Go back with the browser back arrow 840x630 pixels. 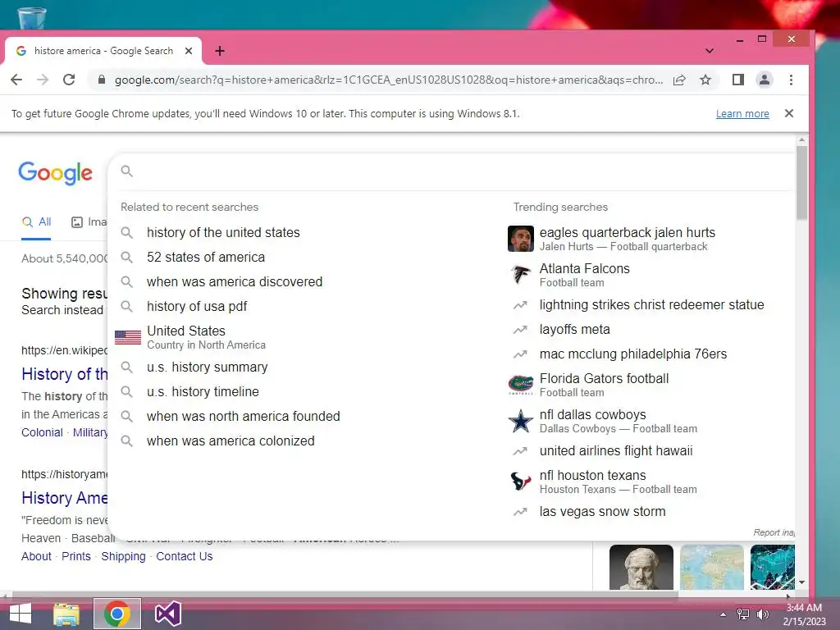pos(16,80)
